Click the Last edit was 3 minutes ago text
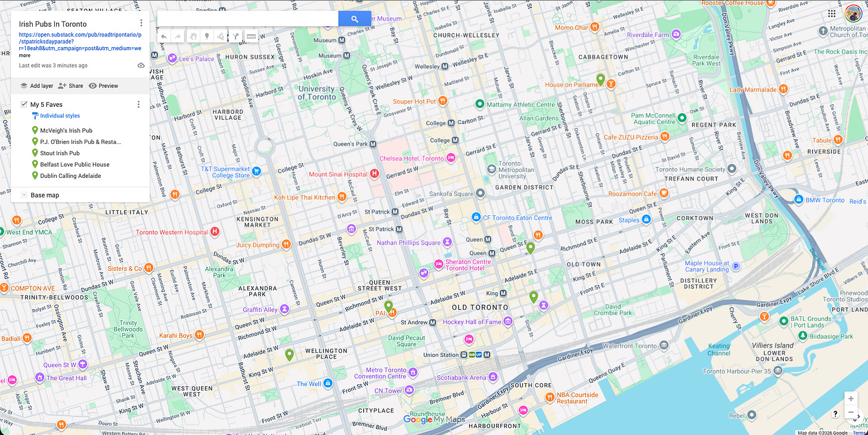Viewport: 868px width, 435px height. (53, 66)
